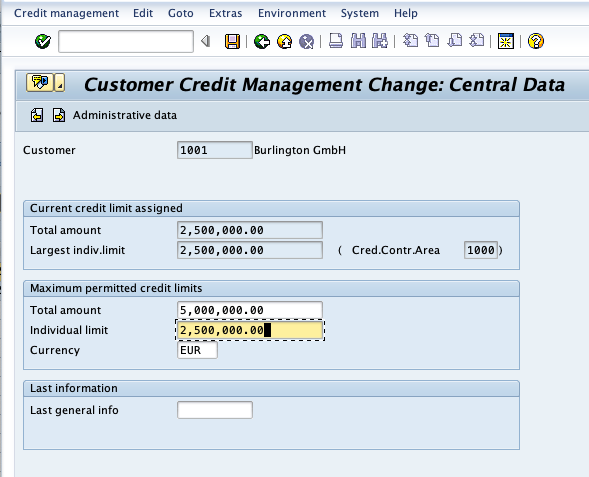589x477 pixels.
Task: Click the Last information group header
Action: 74,388
